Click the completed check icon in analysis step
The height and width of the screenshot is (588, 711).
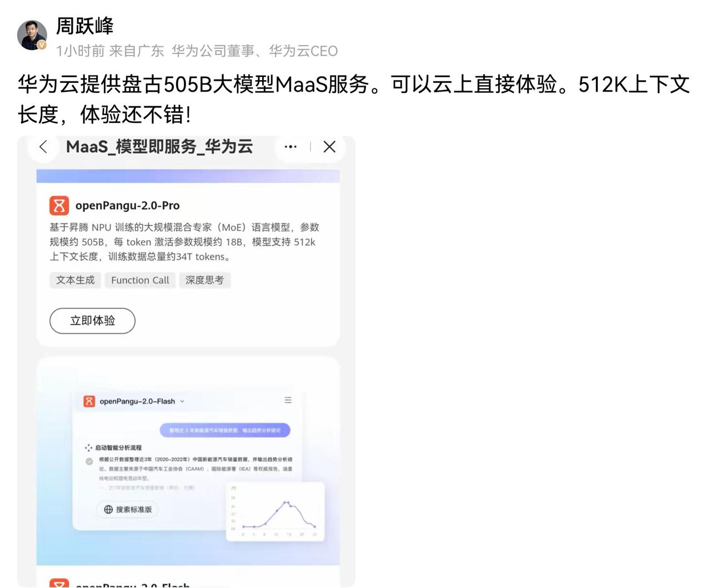[x=89, y=461]
